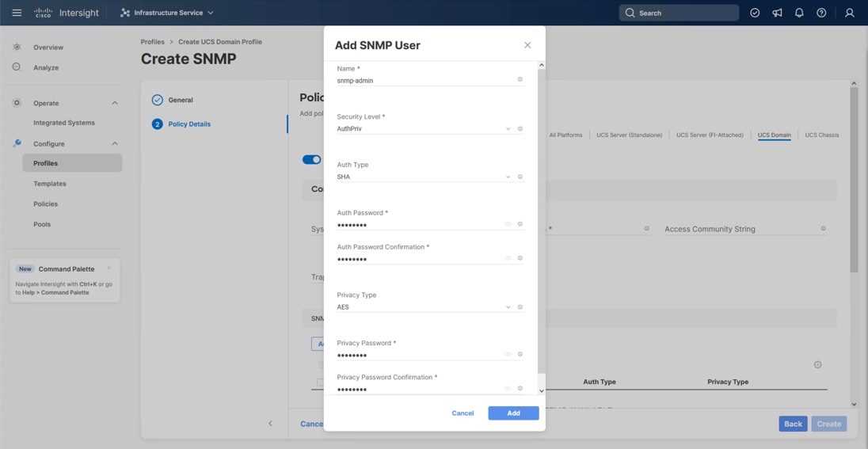Open the notifications bell
This screenshot has width=868, height=449.
(799, 13)
